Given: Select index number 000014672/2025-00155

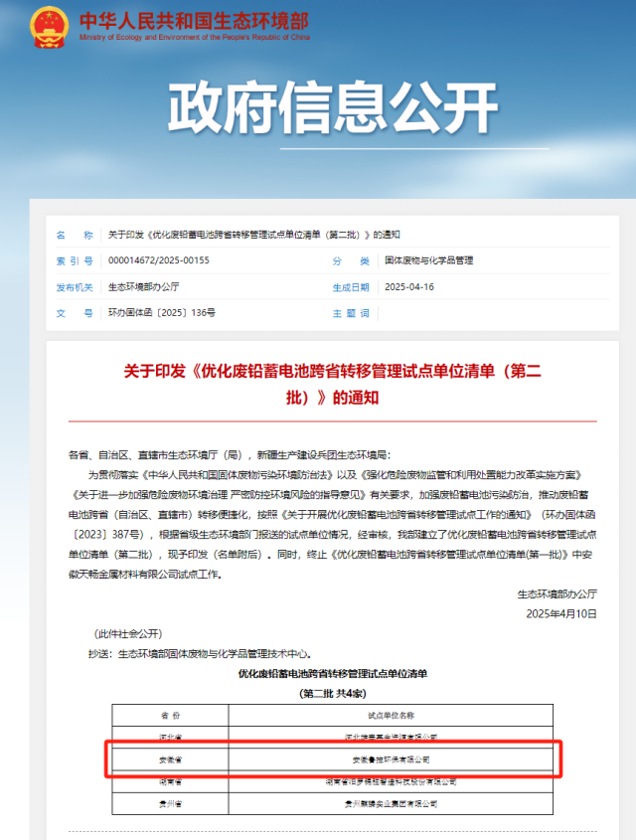Looking at the screenshot, I should [159, 260].
